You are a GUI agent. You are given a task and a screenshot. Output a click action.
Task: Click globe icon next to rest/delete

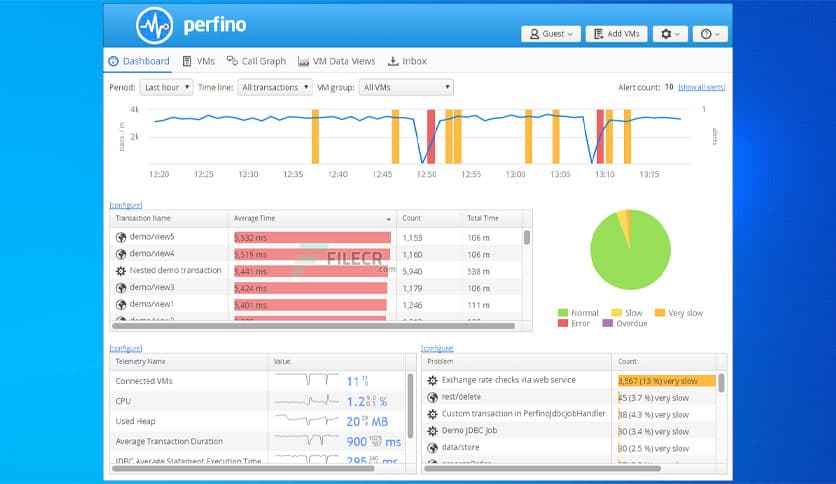click(432, 397)
